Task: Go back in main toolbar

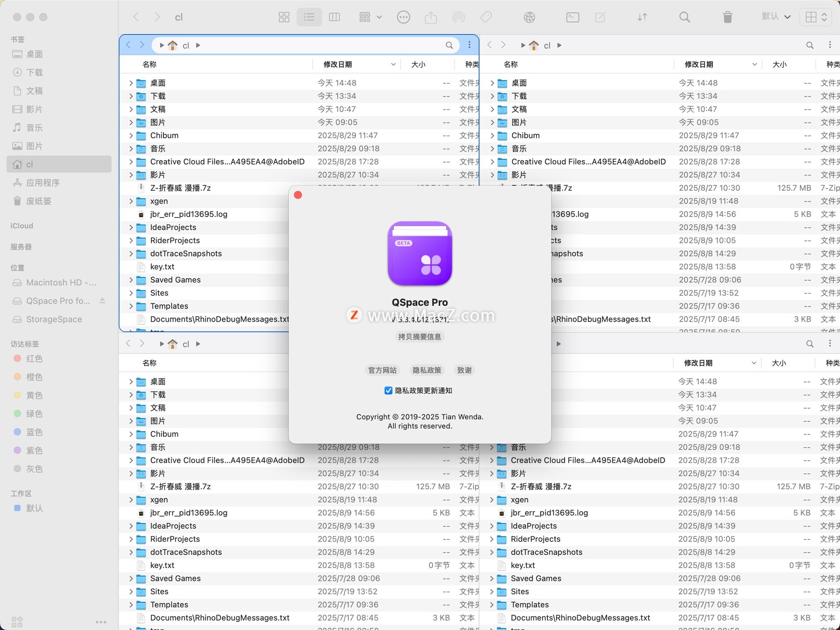Action: 136,17
